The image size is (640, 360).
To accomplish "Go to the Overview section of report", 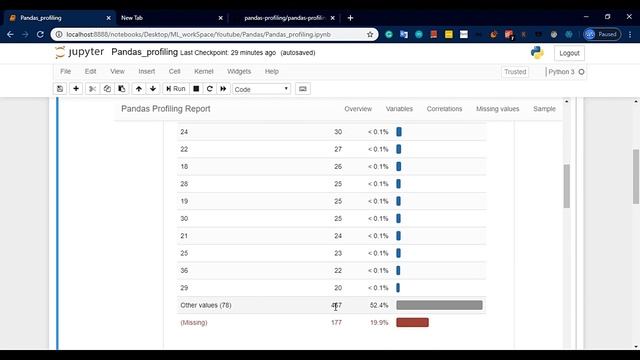I will [358, 109].
